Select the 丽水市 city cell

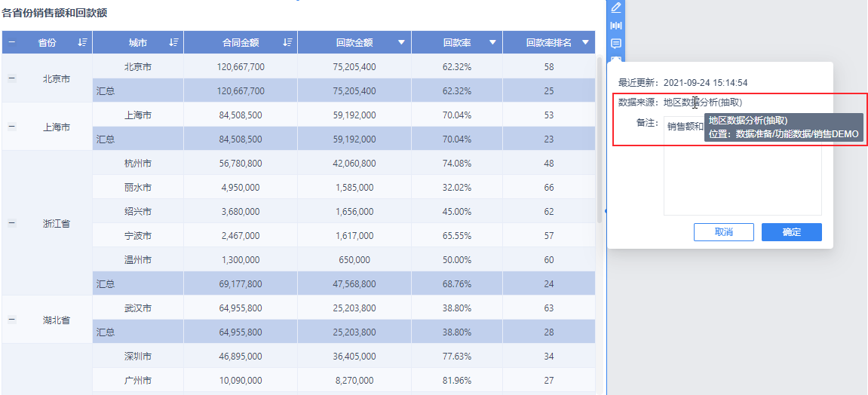point(139,188)
